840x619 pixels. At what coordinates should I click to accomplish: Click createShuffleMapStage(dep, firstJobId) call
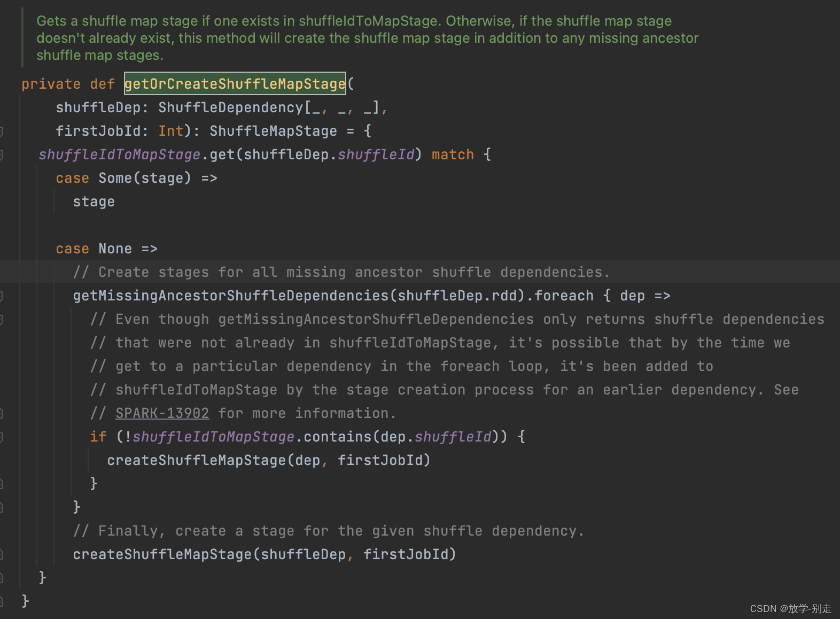pyautogui.click(x=269, y=460)
